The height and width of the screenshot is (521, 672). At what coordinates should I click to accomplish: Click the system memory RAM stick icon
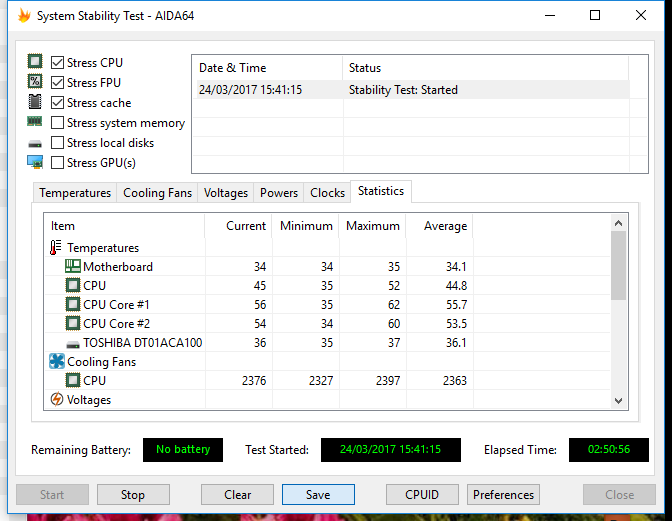click(x=35, y=122)
